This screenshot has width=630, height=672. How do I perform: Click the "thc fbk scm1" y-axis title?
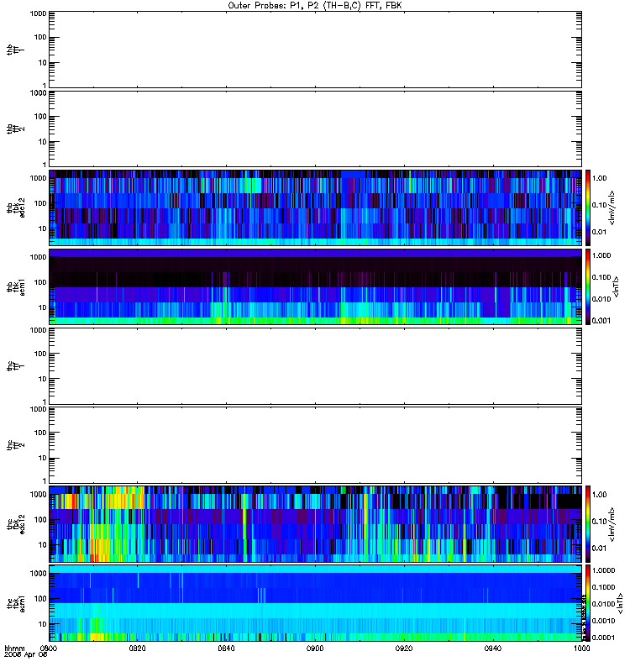(15, 603)
